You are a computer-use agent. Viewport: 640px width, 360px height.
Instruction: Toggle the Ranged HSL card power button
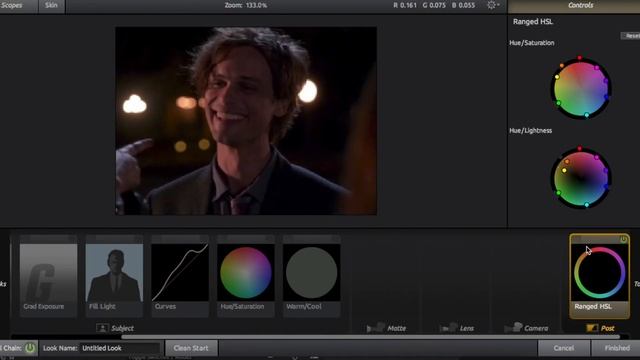point(623,239)
